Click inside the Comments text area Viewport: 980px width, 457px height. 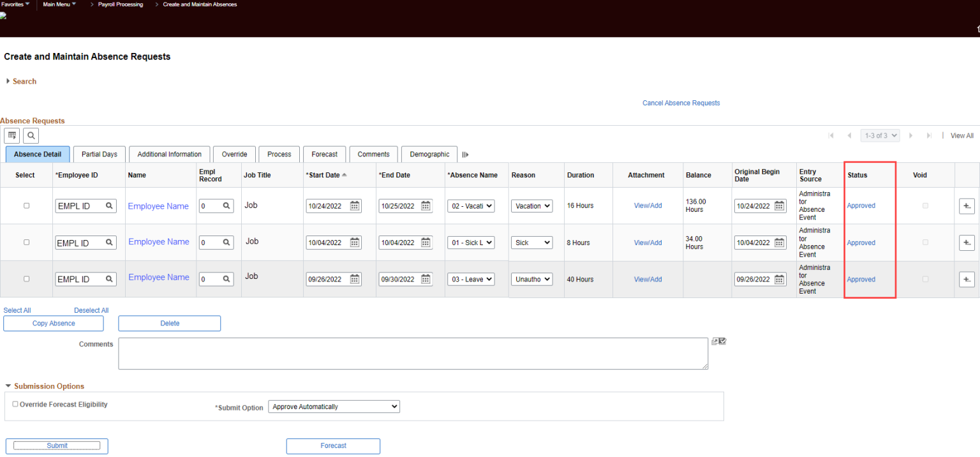click(x=413, y=353)
